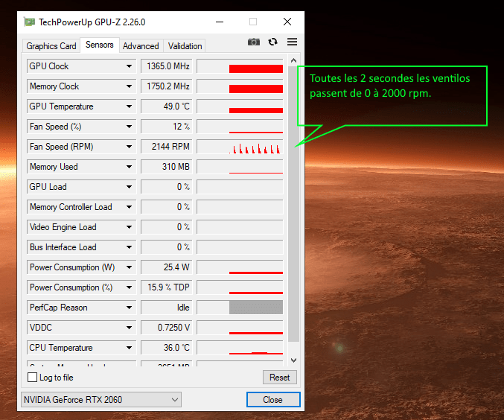Close GPU-Z with the title bar X
Viewport: 504px width, 420px height.
(287, 22)
